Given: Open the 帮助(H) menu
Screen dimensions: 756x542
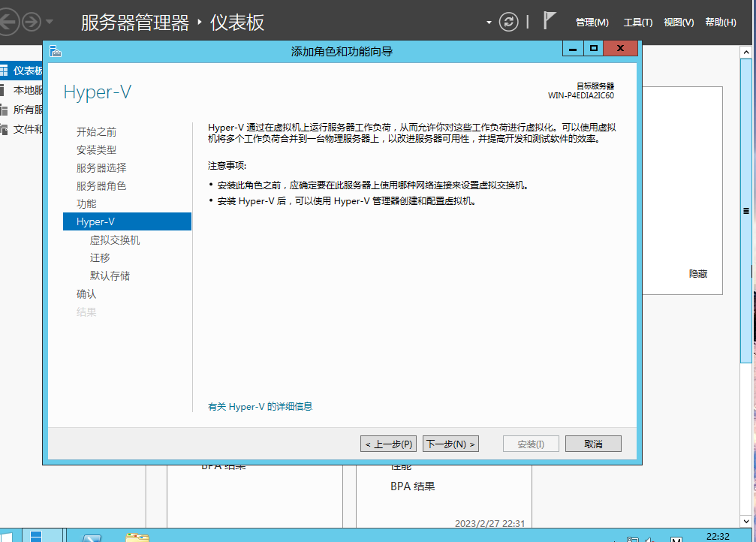Looking at the screenshot, I should point(720,23).
